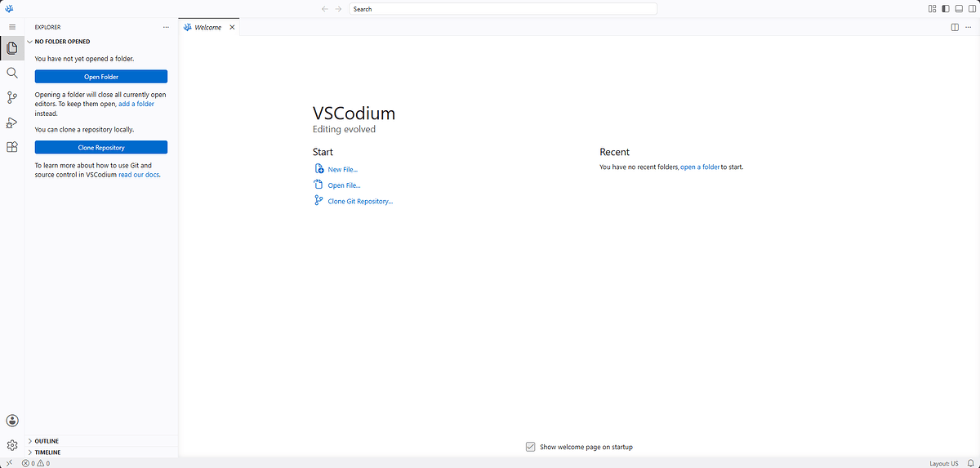Select the Explorer activity bar icon
The width and height of the screenshot is (980, 468).
pyautogui.click(x=11, y=48)
